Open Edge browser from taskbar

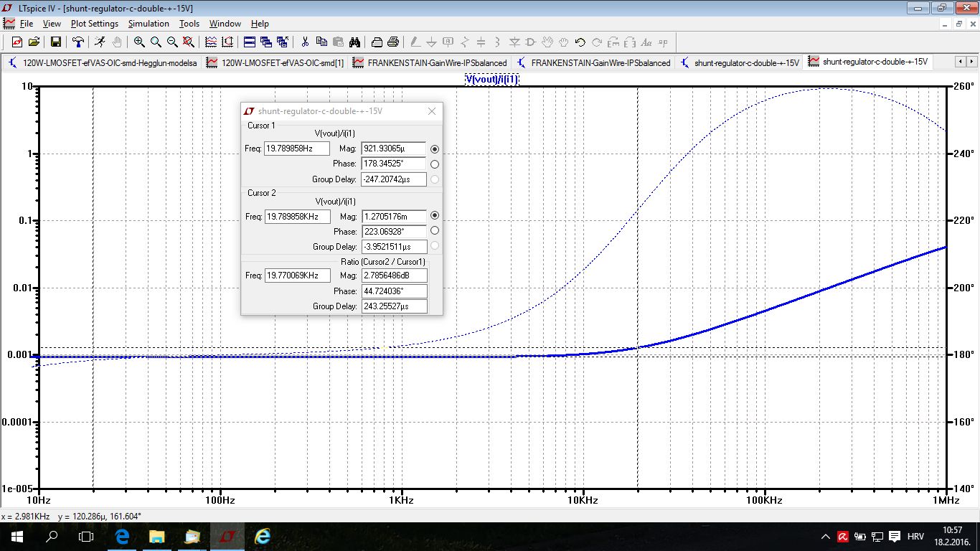pyautogui.click(x=121, y=536)
